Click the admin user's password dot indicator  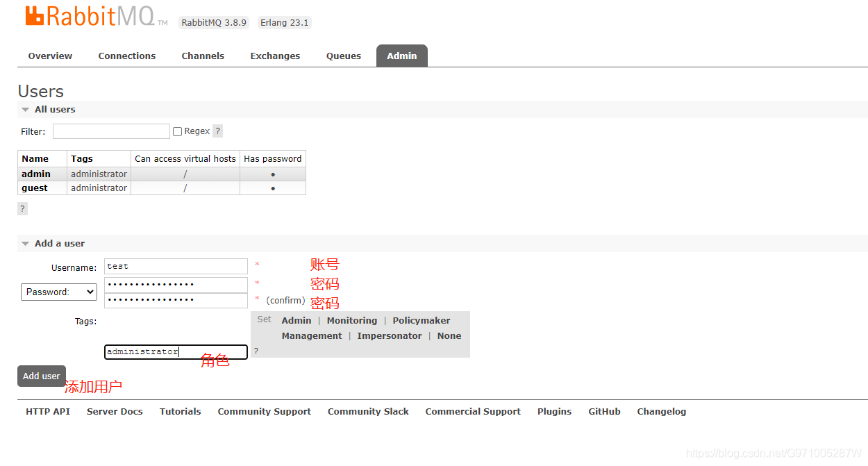[x=272, y=174]
